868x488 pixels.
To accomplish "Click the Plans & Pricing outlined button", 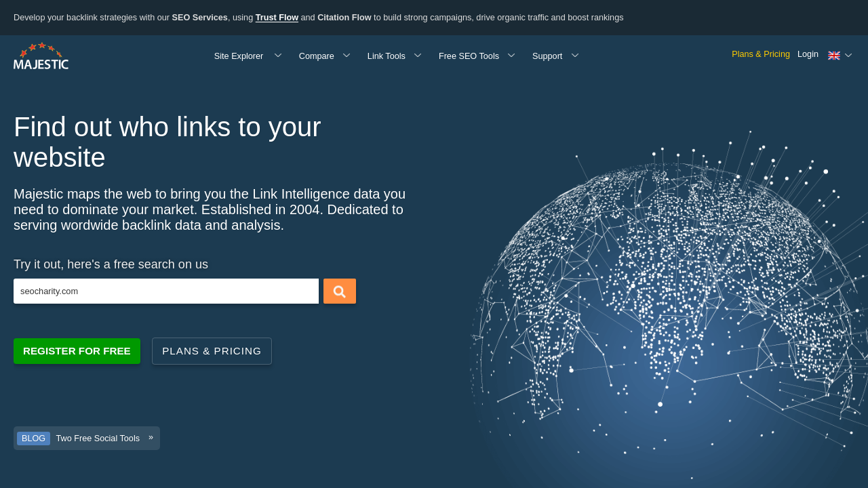I will pyautogui.click(x=212, y=351).
